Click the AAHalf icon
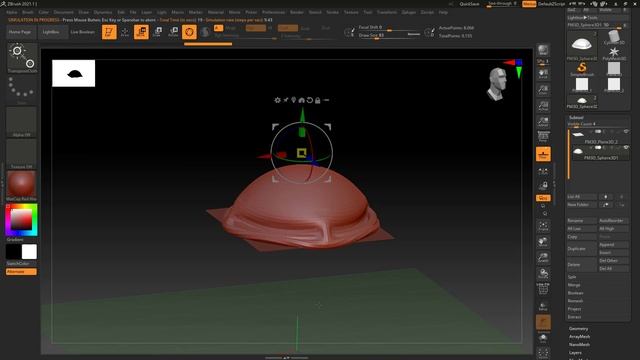Viewport: 640px width, 360px height. [x=543, y=122]
